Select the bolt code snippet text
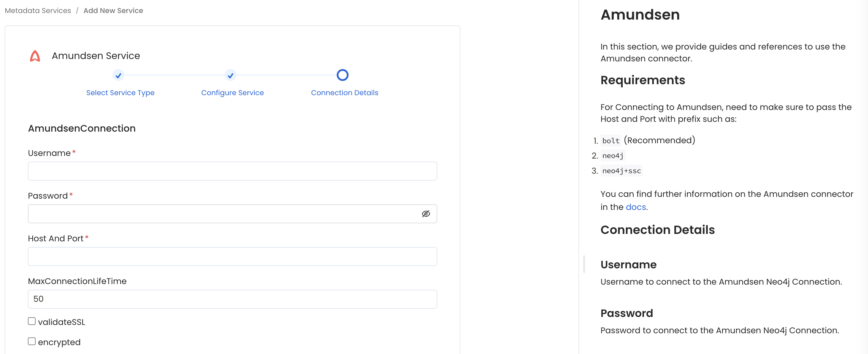The width and height of the screenshot is (868, 354). point(611,141)
